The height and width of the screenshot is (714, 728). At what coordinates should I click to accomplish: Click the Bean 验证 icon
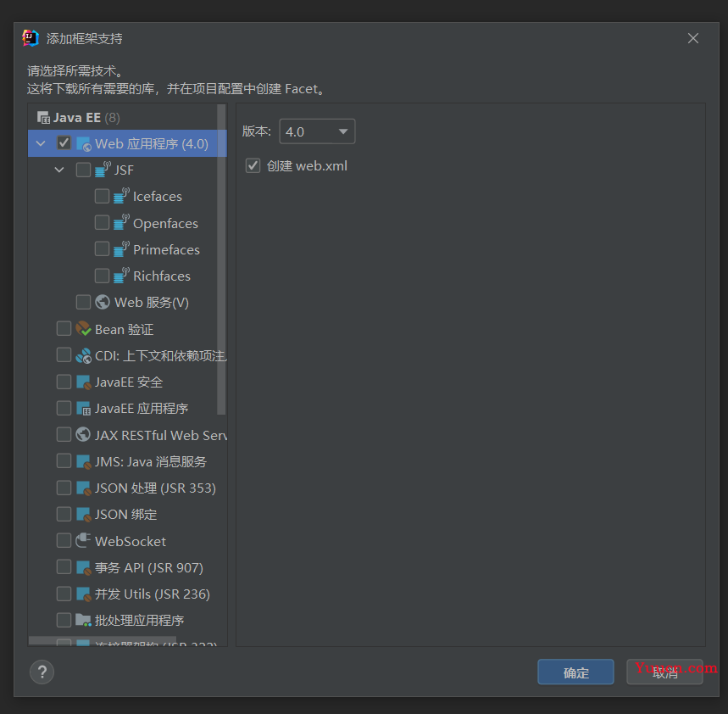coord(83,329)
